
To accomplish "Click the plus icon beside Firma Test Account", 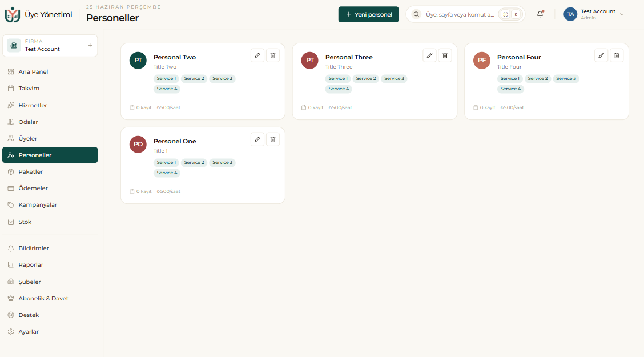I will tap(90, 45).
